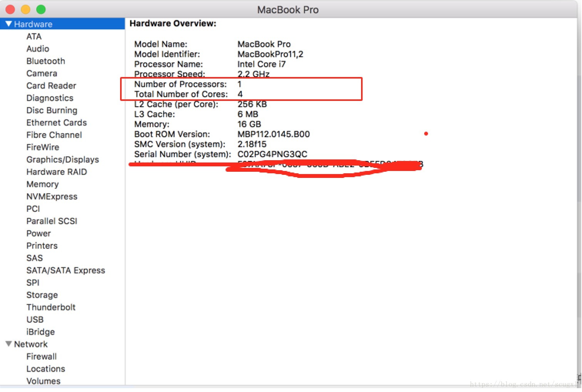Open Diagnostics in the sidebar
This screenshot has width=582, height=392.
(x=50, y=98)
